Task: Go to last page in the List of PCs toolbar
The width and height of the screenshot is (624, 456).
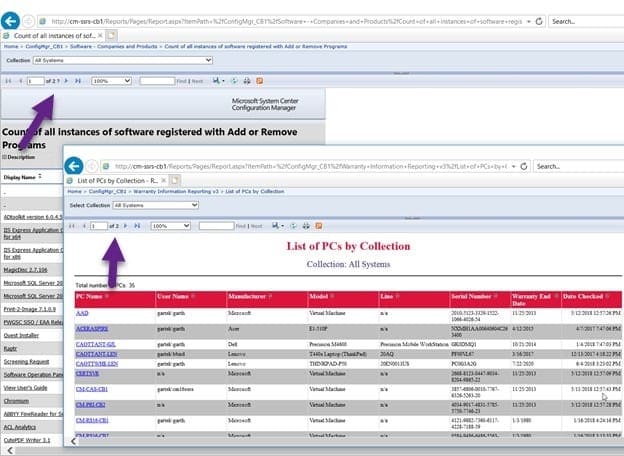Action: point(137,226)
